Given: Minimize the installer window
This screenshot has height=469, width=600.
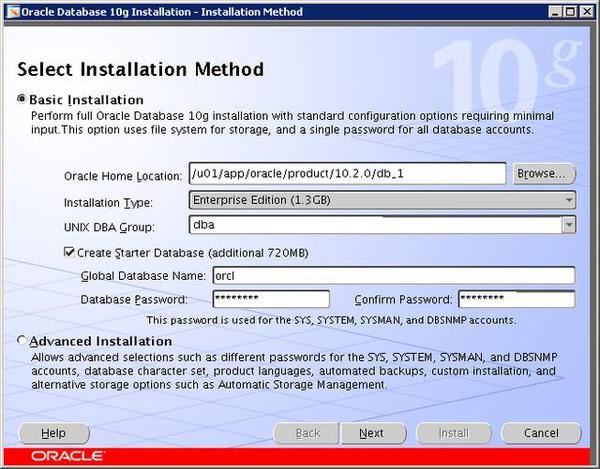Looking at the screenshot, I should (x=555, y=12).
